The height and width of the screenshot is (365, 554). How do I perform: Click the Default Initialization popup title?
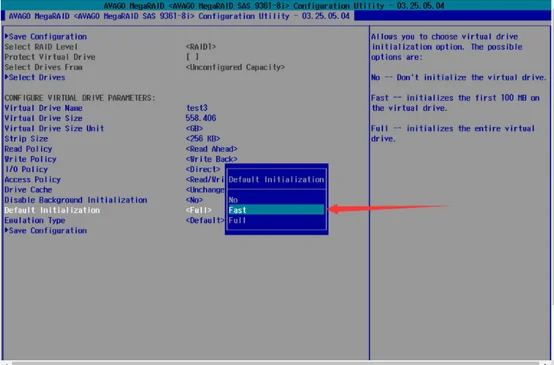pos(276,180)
